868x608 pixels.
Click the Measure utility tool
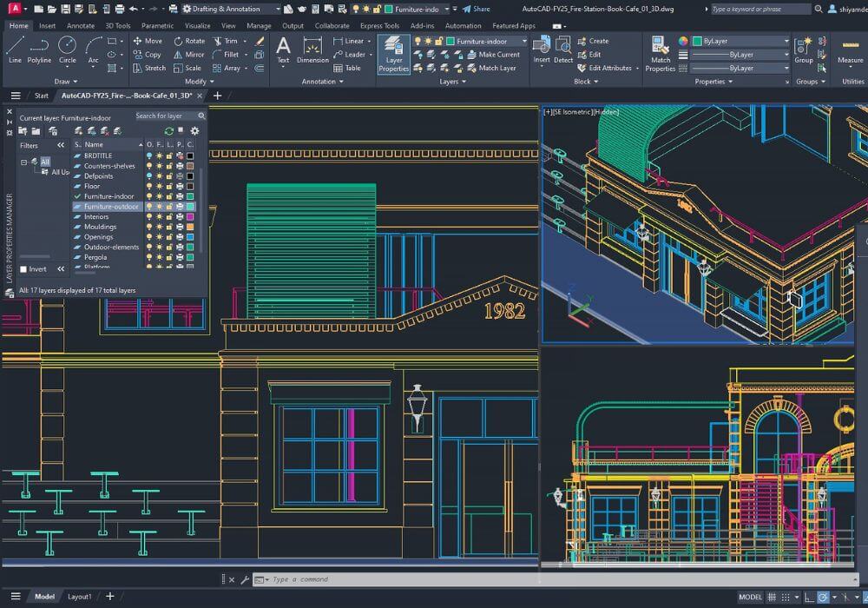pyautogui.click(x=850, y=50)
